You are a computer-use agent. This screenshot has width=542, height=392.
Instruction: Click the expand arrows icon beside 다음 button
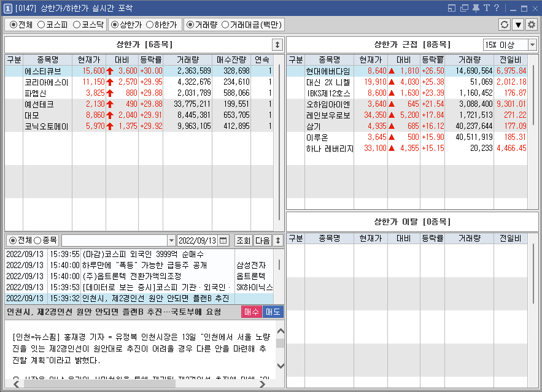[x=278, y=240]
